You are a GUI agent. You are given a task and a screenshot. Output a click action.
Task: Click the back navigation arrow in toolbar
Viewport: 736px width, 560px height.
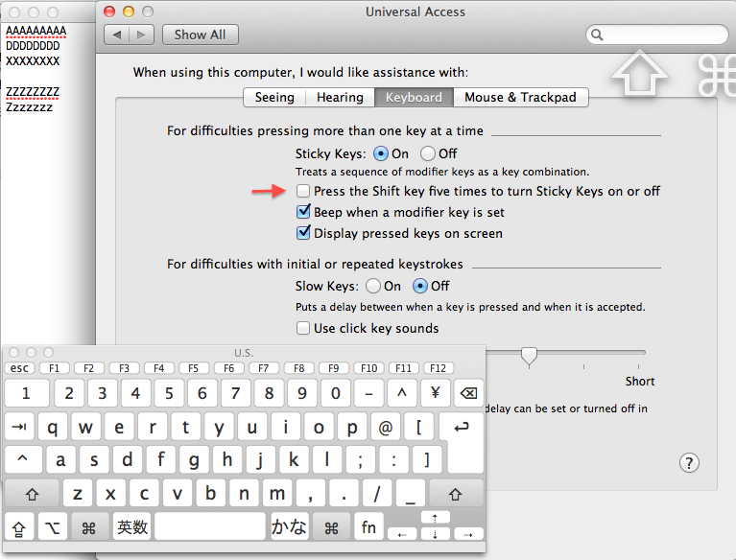(118, 35)
